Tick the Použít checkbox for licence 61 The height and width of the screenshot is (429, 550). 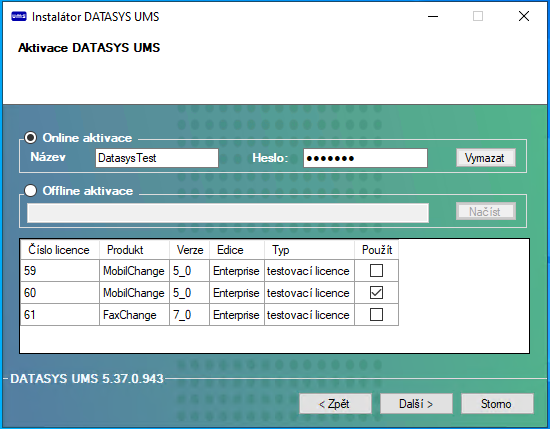pos(376,315)
